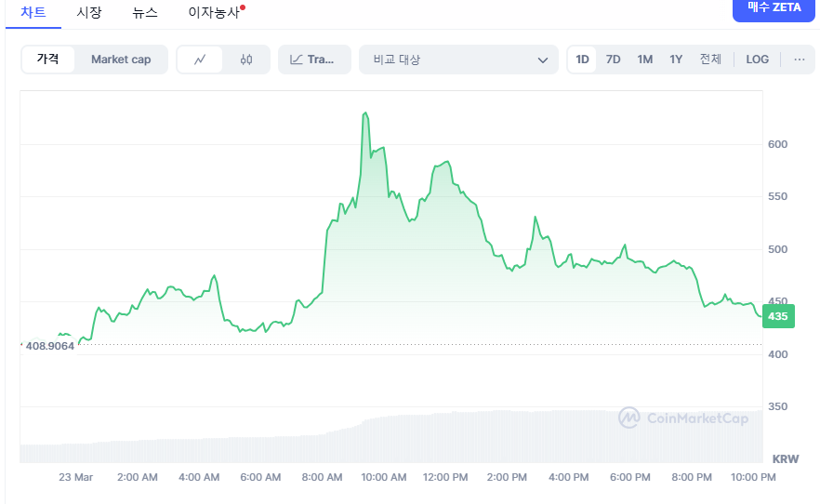Click the 2:00 PM axis label
This screenshot has height=504, width=820.
click(x=507, y=477)
